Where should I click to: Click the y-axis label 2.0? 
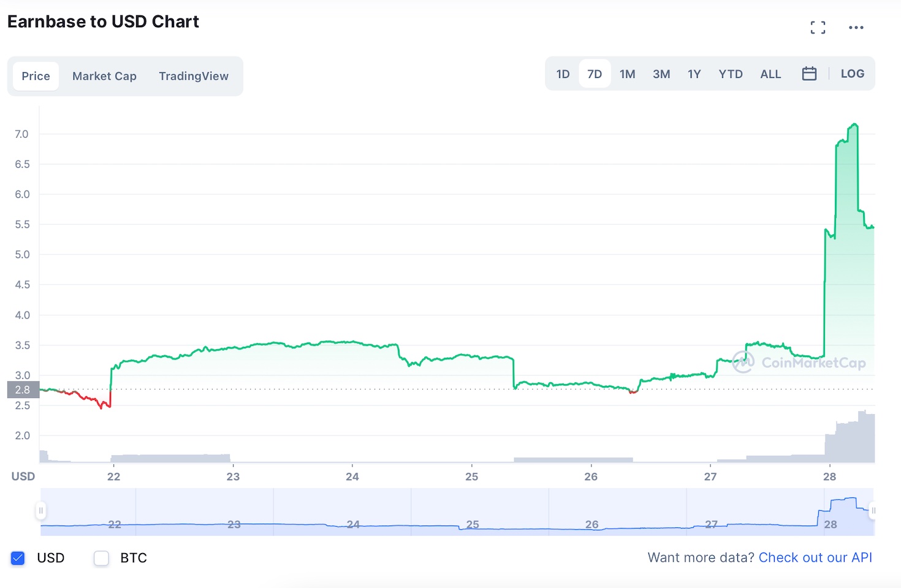22,436
